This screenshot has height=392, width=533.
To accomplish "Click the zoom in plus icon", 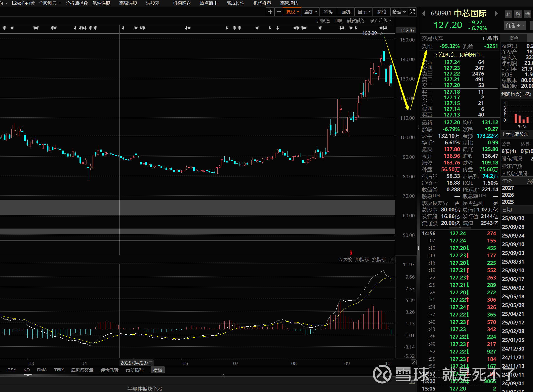I will 270,12.
